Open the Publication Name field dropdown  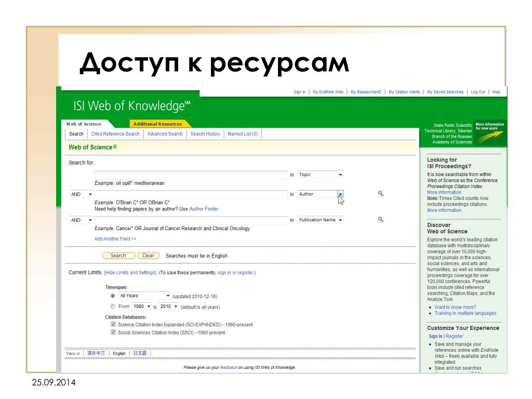(x=320, y=220)
